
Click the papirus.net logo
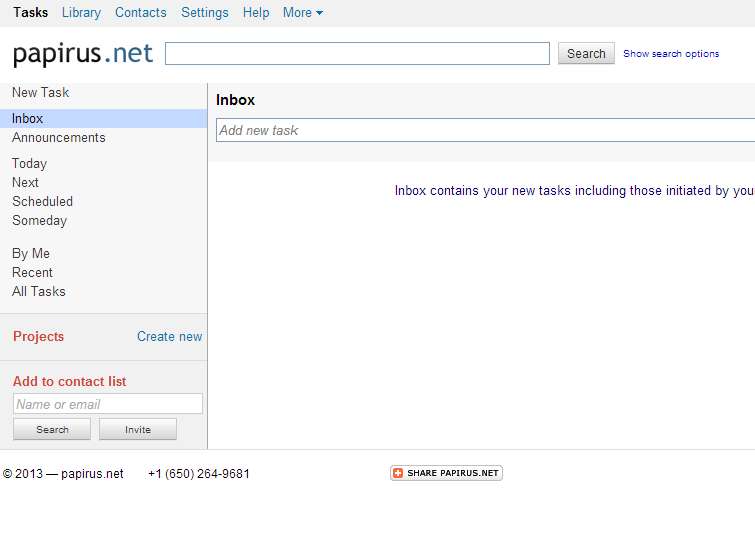[x=83, y=53]
